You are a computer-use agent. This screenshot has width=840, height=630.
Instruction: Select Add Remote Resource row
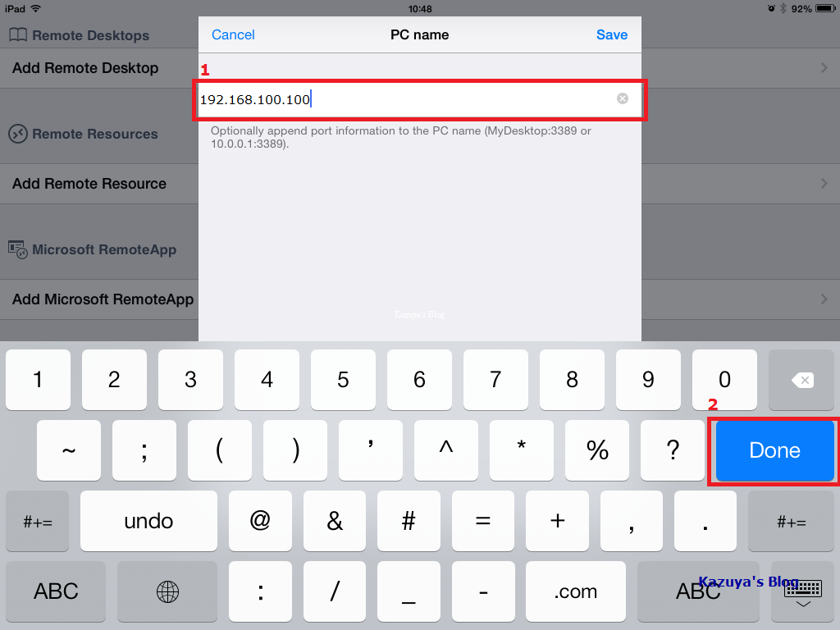point(99,184)
